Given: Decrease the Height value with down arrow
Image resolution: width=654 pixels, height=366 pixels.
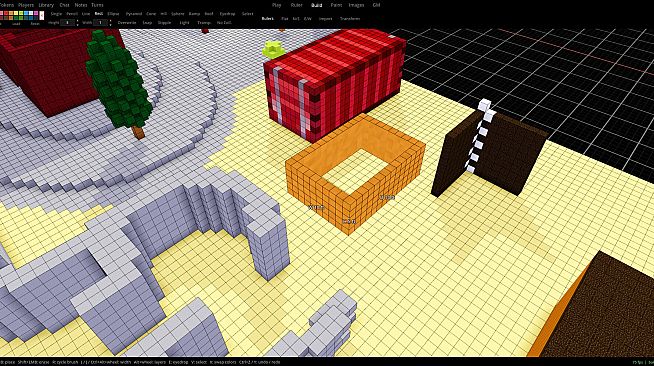Looking at the screenshot, I should point(78,25).
